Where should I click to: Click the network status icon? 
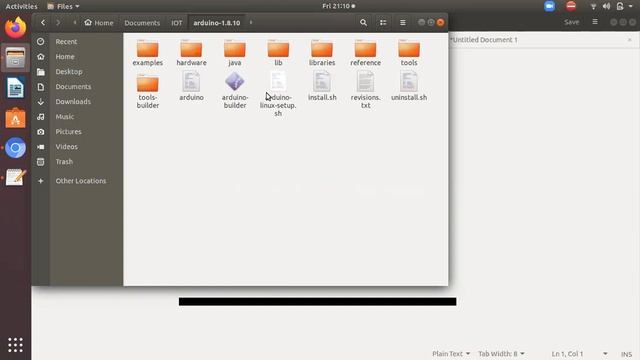coord(593,6)
